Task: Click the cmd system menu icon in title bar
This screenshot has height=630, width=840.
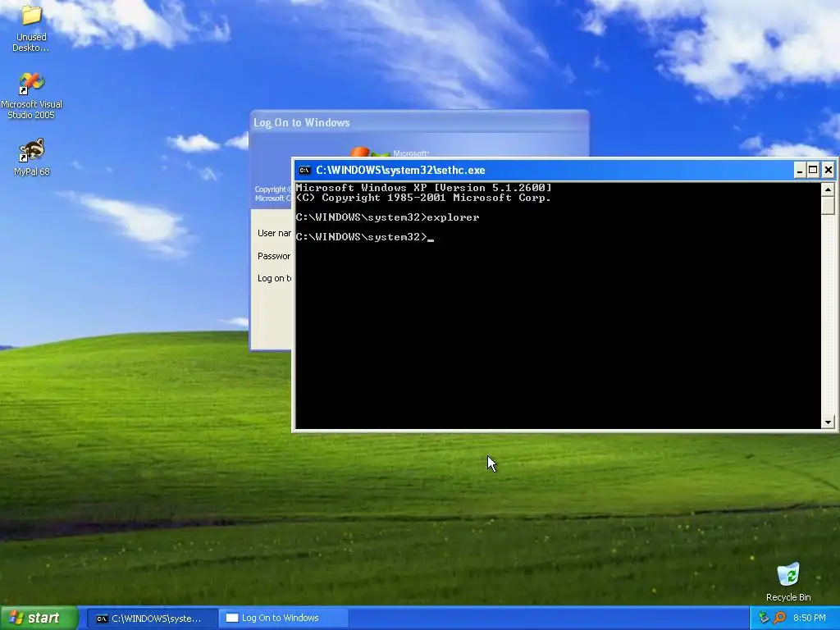Action: coord(305,171)
